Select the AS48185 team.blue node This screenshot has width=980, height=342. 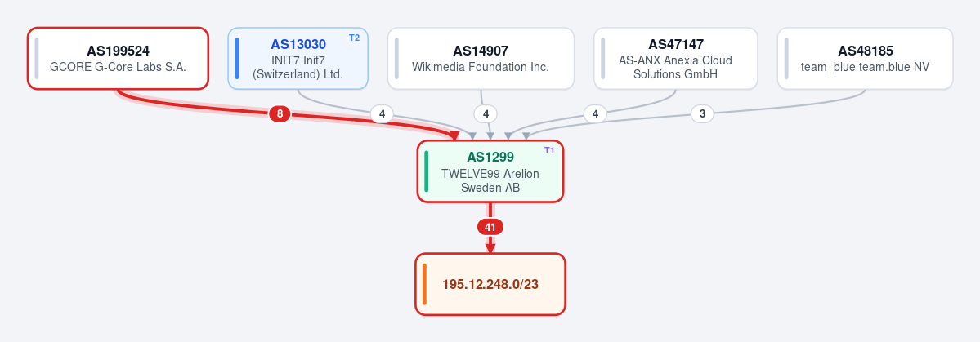pyautogui.click(x=865, y=58)
